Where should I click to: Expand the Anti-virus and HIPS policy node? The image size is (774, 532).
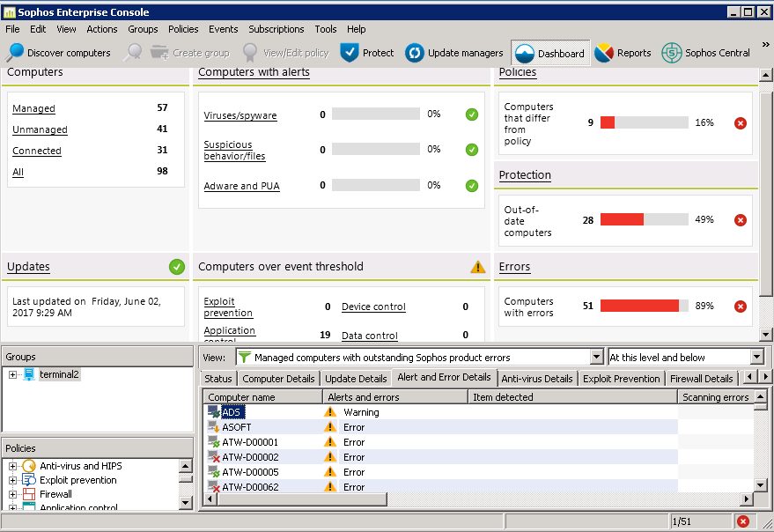(x=13, y=466)
